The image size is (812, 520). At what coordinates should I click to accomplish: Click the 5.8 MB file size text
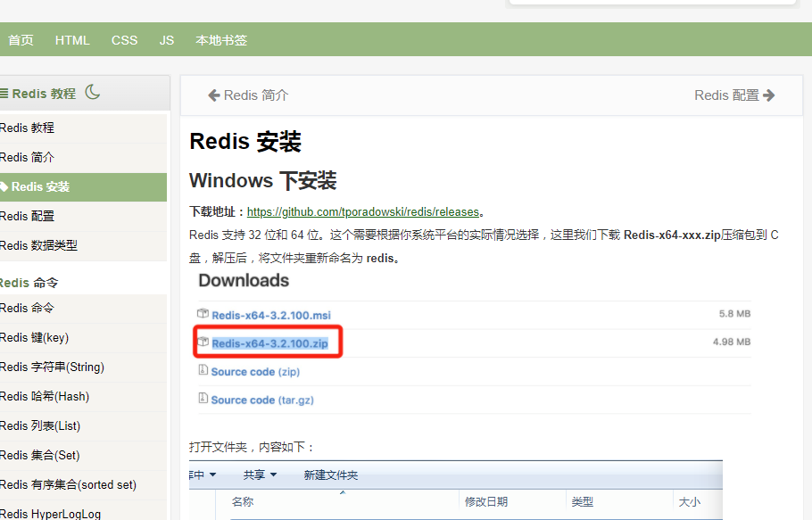click(734, 314)
